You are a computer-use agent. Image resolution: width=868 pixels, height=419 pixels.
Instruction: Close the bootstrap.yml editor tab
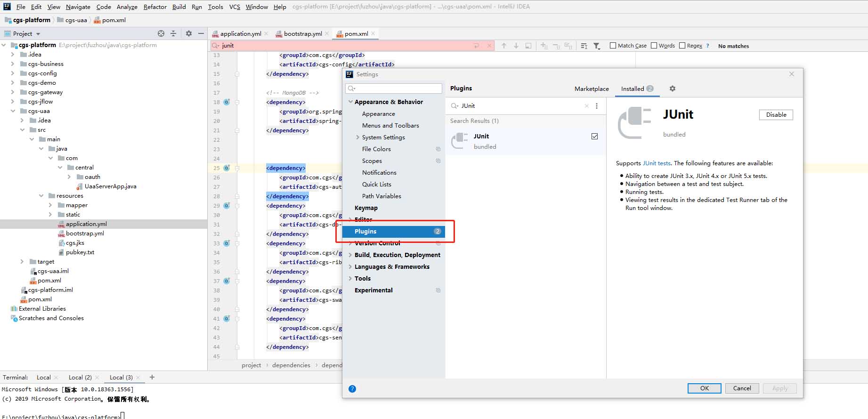[x=327, y=33]
